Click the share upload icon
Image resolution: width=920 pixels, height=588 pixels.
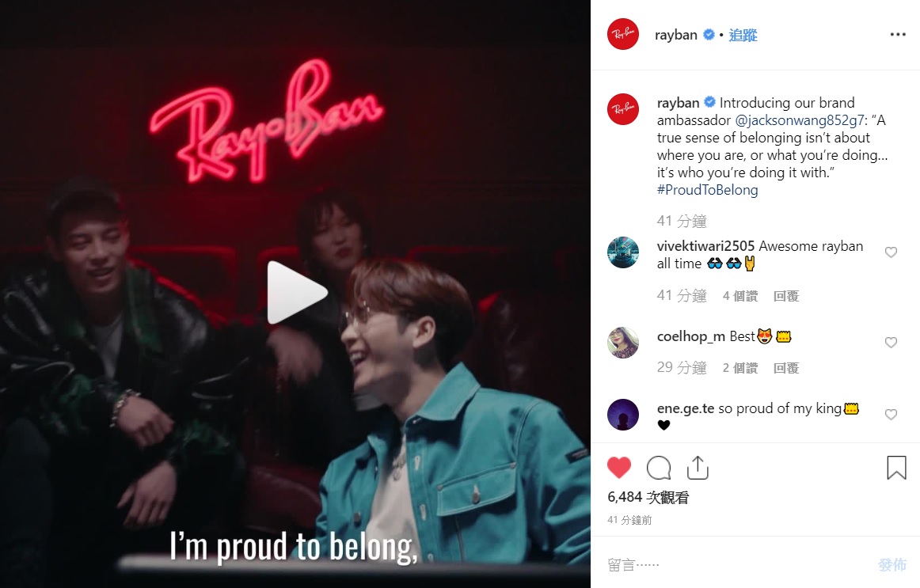pos(698,467)
